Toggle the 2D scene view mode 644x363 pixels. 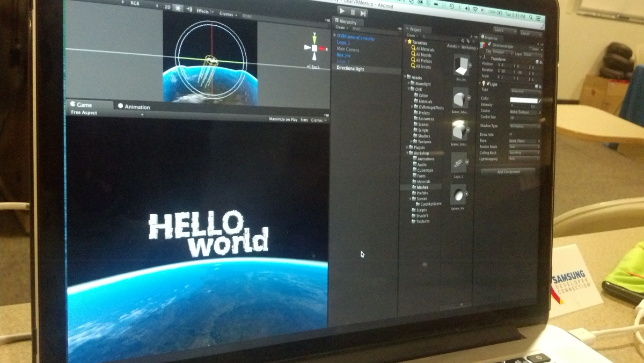(167, 8)
